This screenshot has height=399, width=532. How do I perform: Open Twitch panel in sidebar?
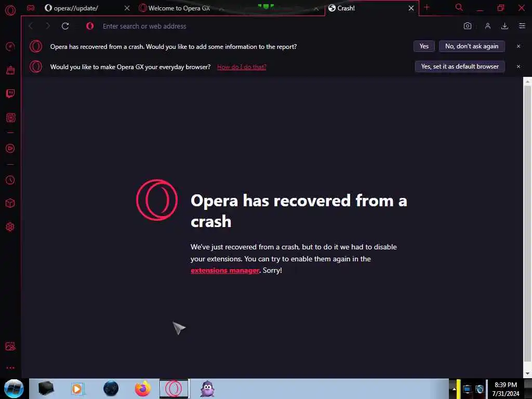(x=10, y=94)
